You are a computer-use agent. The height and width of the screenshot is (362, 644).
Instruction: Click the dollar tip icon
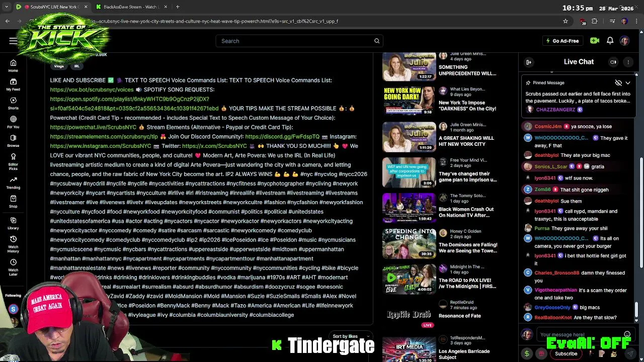tap(527, 354)
